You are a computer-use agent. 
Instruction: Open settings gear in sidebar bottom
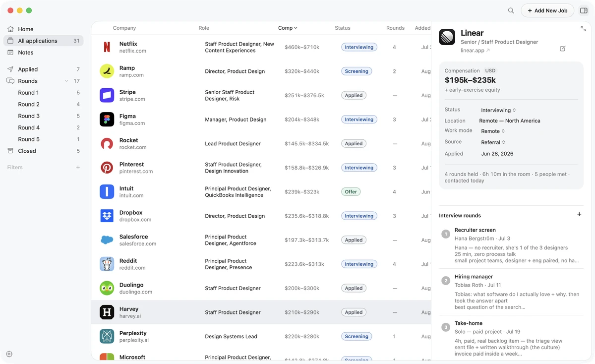tap(9, 354)
